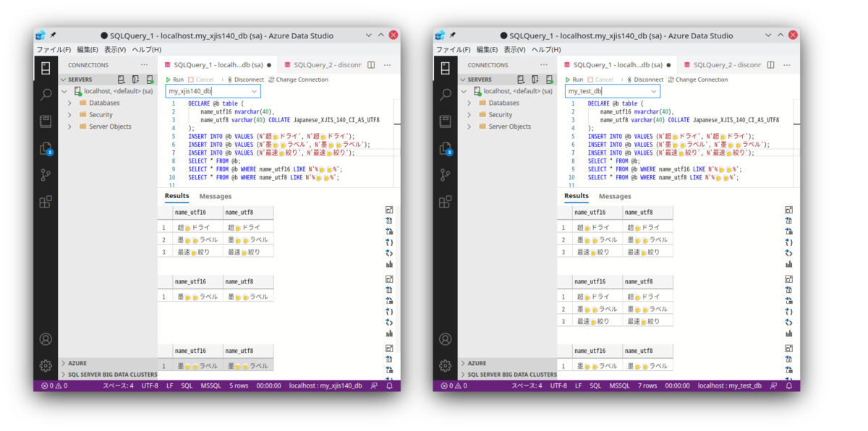Show chart for first result in left window
Viewport: 868px width, 431px height.
pyautogui.click(x=389, y=264)
